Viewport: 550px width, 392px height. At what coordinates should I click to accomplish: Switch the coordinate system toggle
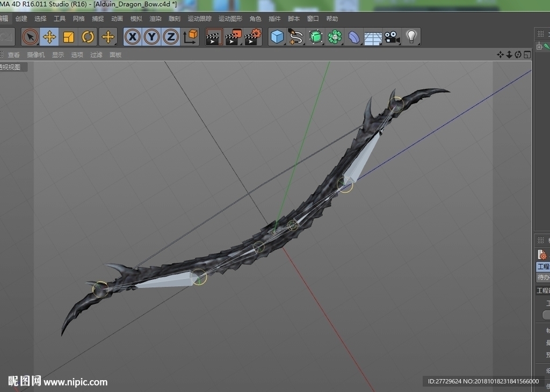[190, 37]
